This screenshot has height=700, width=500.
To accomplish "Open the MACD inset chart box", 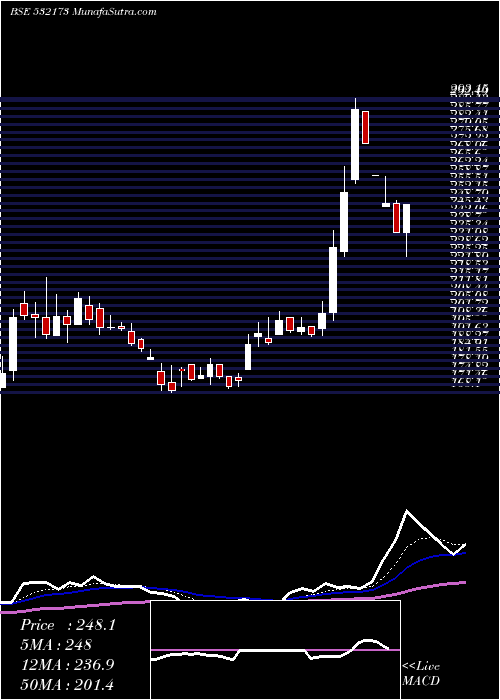I will 275,650.
